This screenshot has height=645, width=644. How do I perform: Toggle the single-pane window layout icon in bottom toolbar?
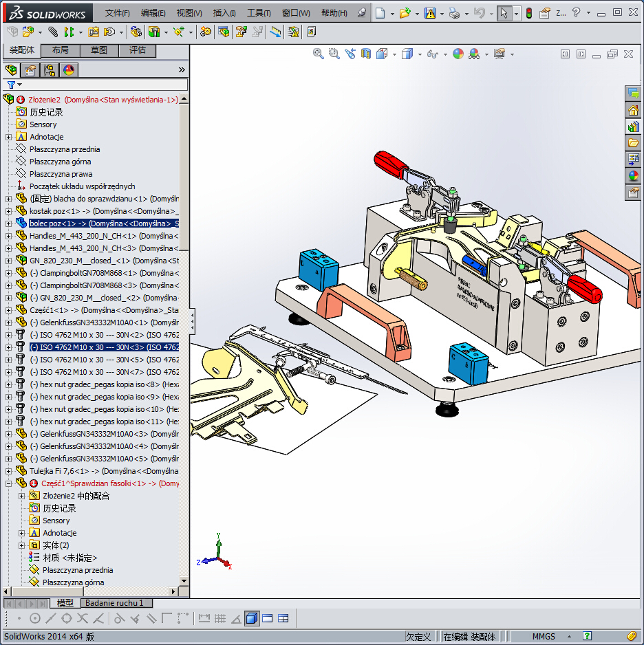(x=268, y=619)
